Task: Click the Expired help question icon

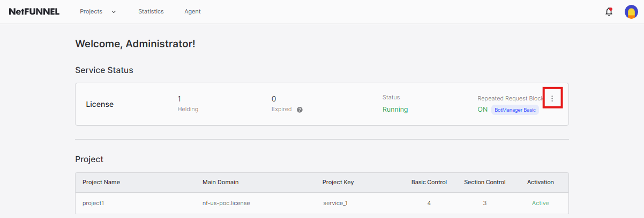Action: click(299, 110)
